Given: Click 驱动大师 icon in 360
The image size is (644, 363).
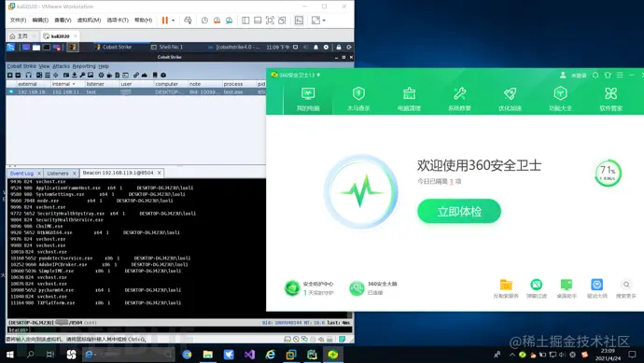Looking at the screenshot, I should 596,285.
